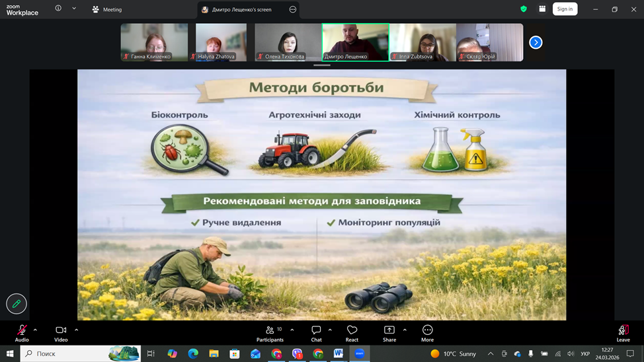Expand the video settings arrow
Viewport: 644px width, 362px height.
(77, 330)
